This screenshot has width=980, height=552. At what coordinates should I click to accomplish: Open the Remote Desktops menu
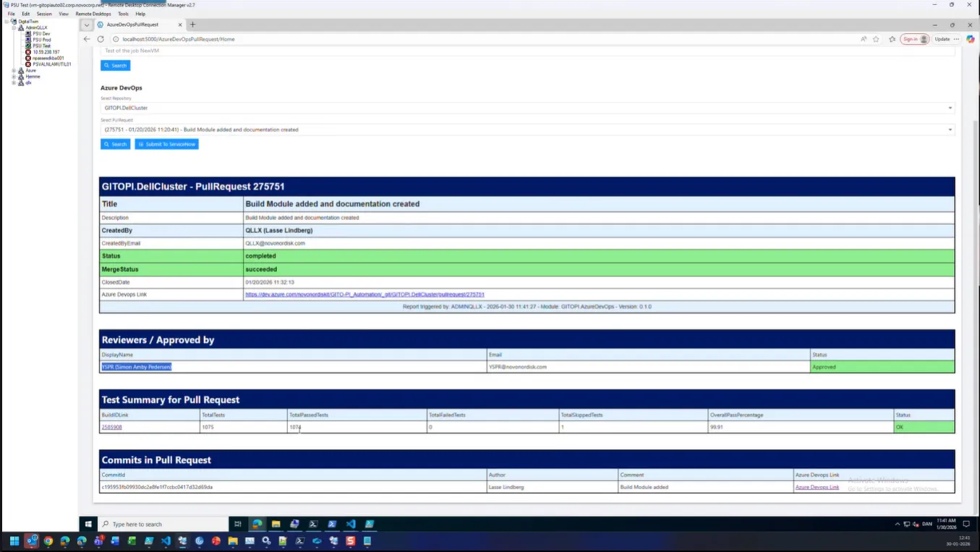[93, 14]
